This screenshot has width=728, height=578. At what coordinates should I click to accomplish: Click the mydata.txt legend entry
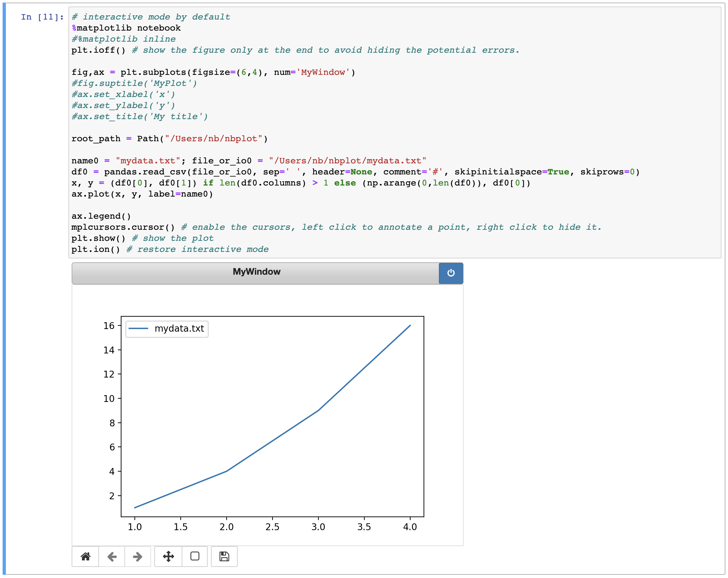pyautogui.click(x=167, y=328)
